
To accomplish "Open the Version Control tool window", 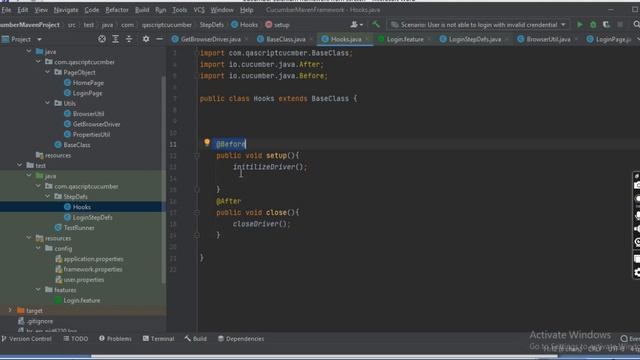I will (x=27, y=339).
